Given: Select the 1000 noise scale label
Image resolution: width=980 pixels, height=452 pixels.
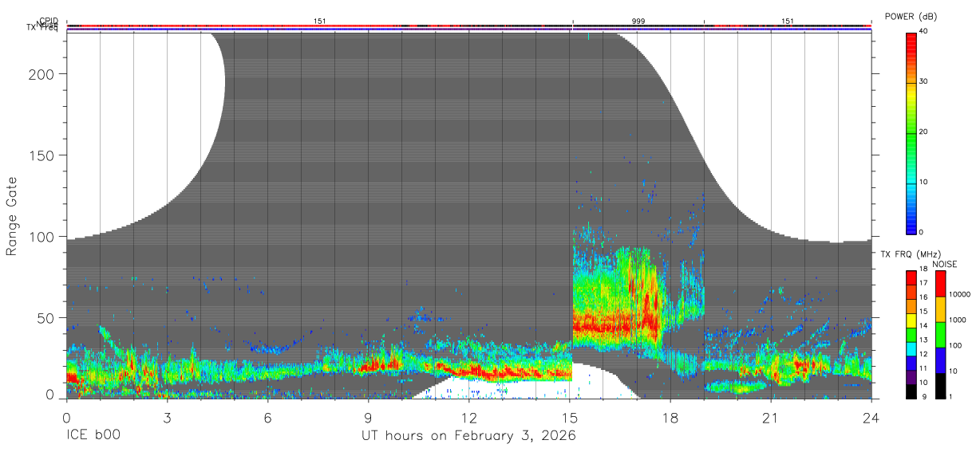Looking at the screenshot, I should click(x=958, y=320).
